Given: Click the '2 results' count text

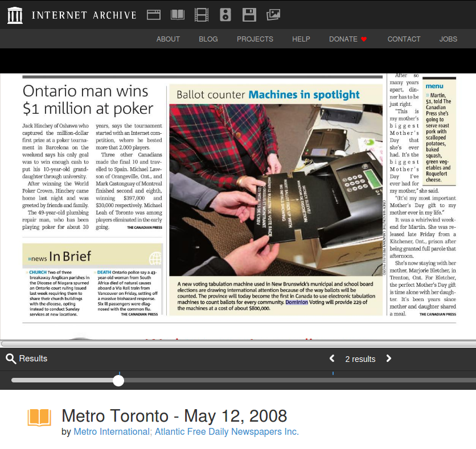Looking at the screenshot, I should click(360, 359).
